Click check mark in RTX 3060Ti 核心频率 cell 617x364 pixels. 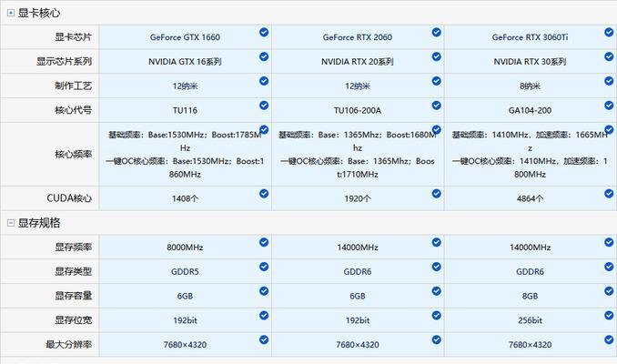[609, 130]
